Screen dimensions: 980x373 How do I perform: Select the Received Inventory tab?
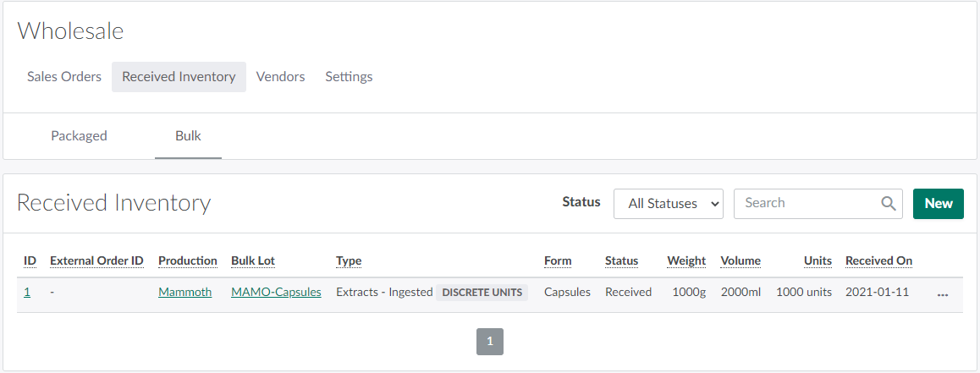pos(179,77)
